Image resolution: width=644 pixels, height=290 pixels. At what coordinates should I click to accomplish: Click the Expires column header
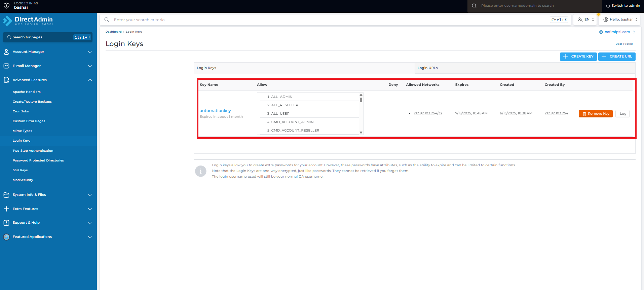pyautogui.click(x=462, y=85)
